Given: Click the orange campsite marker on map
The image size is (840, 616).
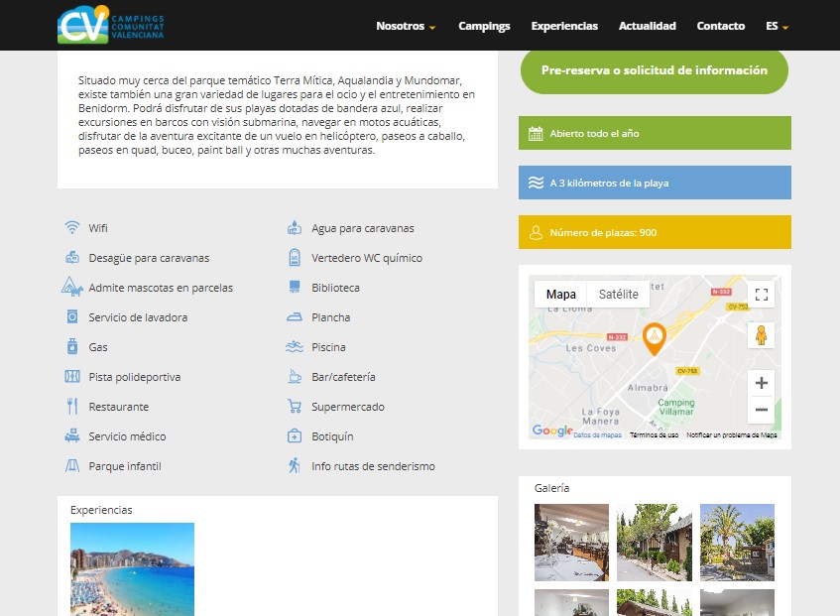Looking at the screenshot, I should (654, 338).
